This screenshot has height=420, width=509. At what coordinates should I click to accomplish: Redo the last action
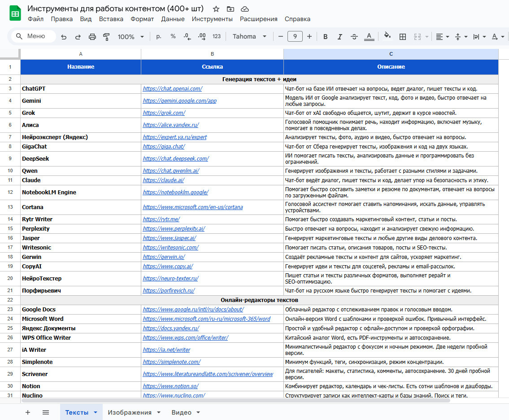78,37
